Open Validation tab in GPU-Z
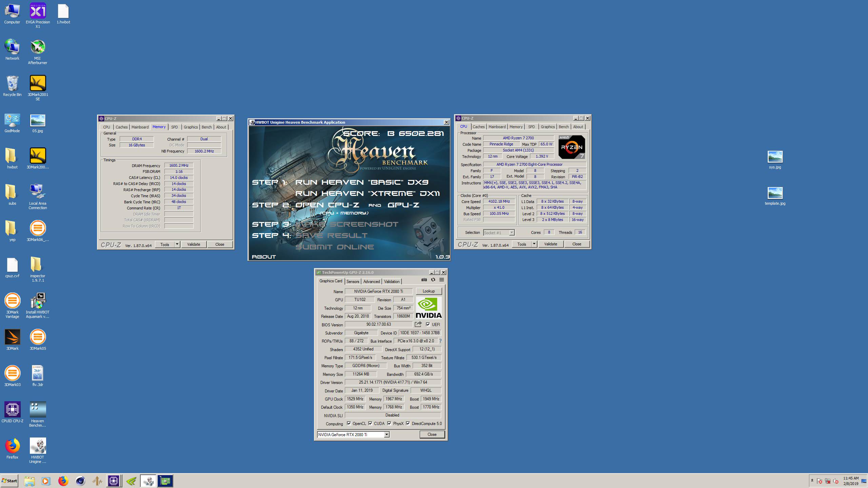The width and height of the screenshot is (868, 488). 392,282
